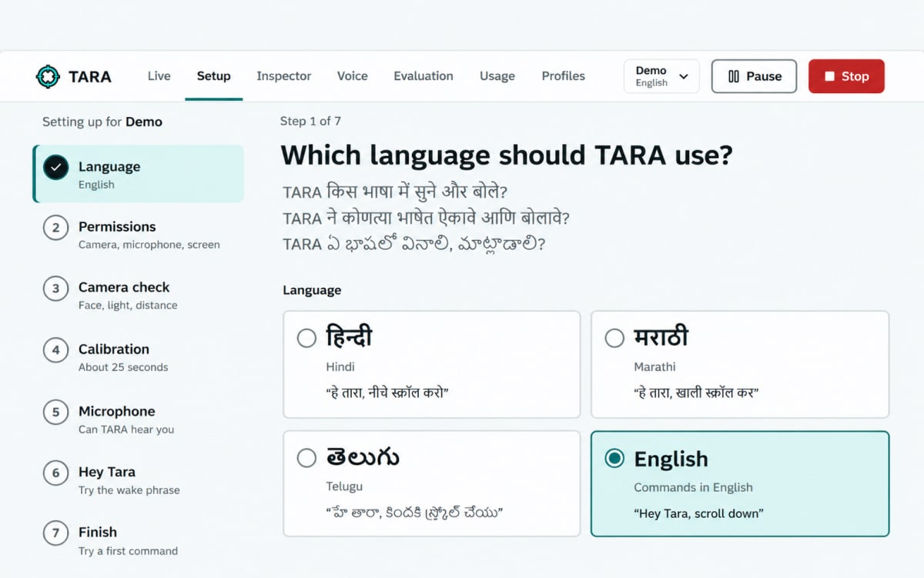Click step 3 circle for Camera check
This screenshot has height=578, width=924.
tap(55, 289)
